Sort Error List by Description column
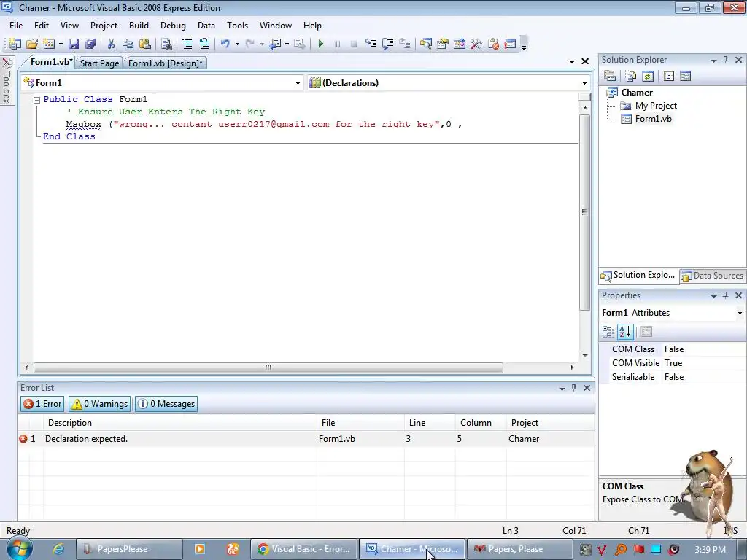Viewport: 747px width, 560px height. [181, 423]
